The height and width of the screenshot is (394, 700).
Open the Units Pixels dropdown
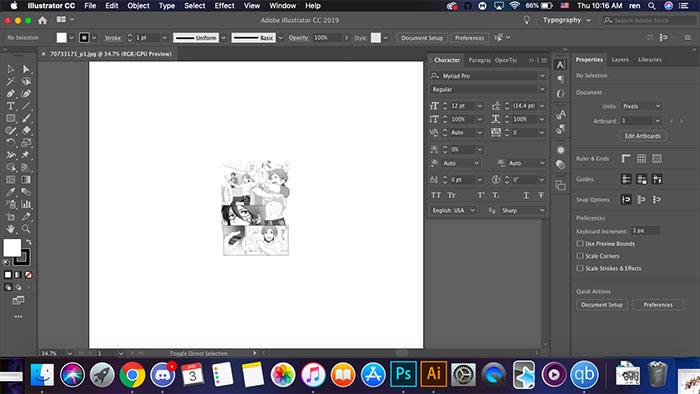tap(641, 106)
